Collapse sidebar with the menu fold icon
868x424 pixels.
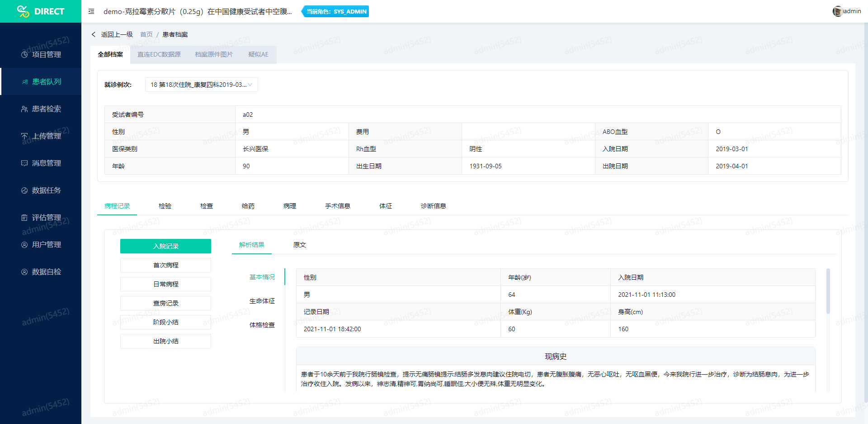(x=91, y=11)
